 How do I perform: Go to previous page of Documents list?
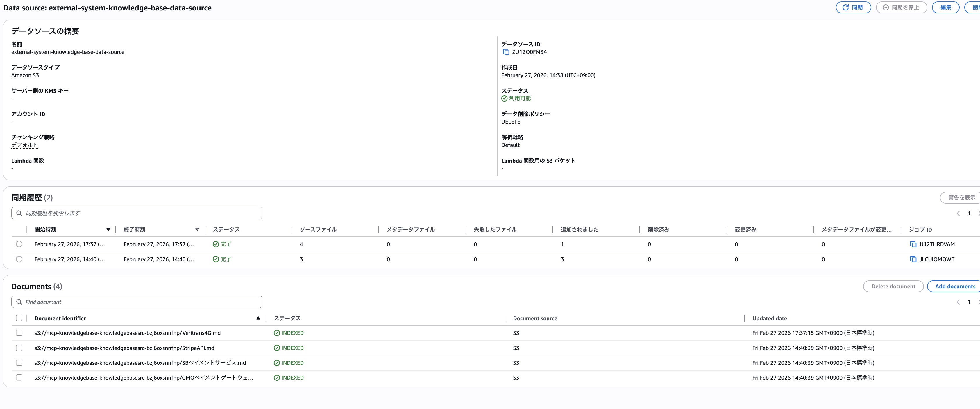(x=958, y=302)
